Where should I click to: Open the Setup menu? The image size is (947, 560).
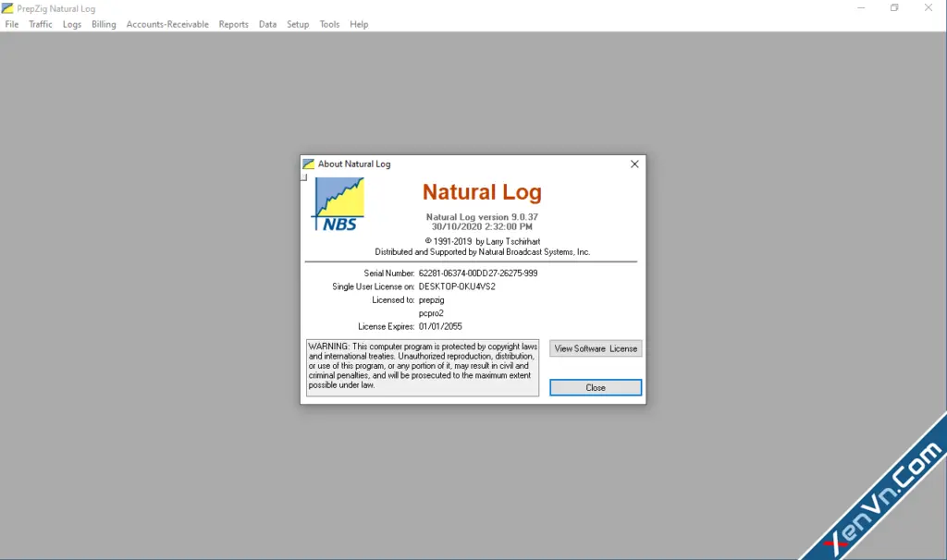pyautogui.click(x=298, y=24)
